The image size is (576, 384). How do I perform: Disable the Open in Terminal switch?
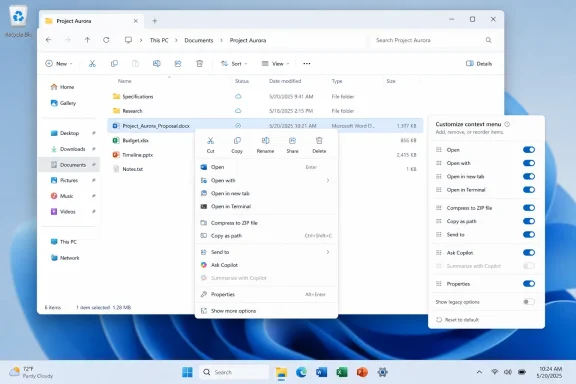pos(529,190)
